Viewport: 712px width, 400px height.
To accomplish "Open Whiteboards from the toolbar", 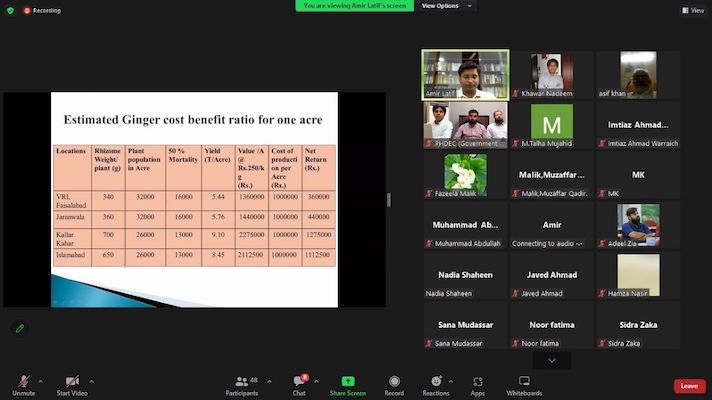I will click(x=524, y=384).
